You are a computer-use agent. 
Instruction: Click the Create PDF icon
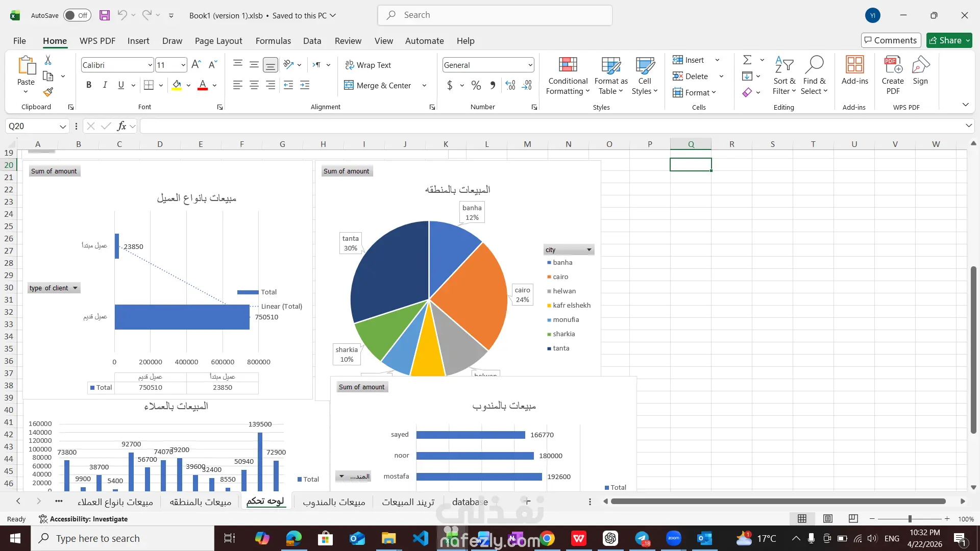click(x=893, y=75)
